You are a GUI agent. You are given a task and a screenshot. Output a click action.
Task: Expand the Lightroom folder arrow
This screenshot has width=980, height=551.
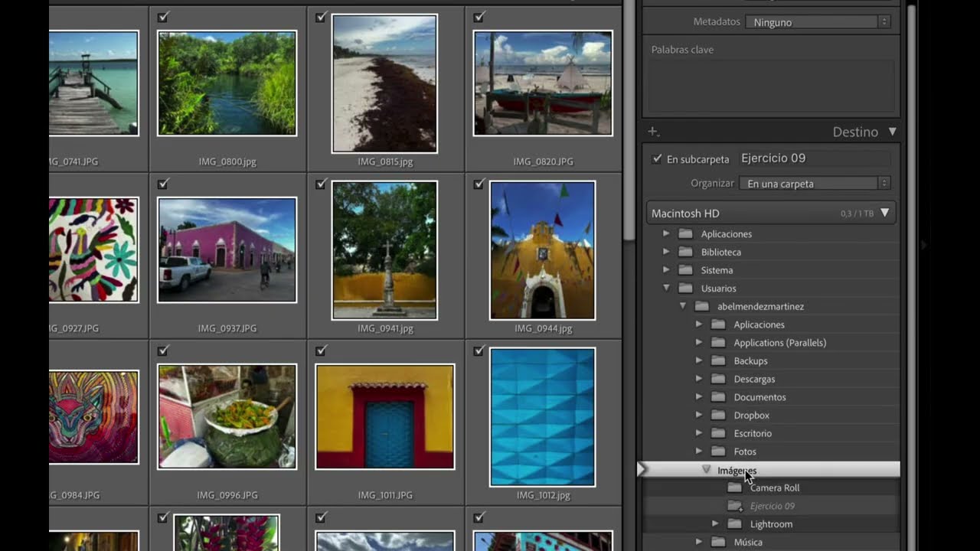715,524
